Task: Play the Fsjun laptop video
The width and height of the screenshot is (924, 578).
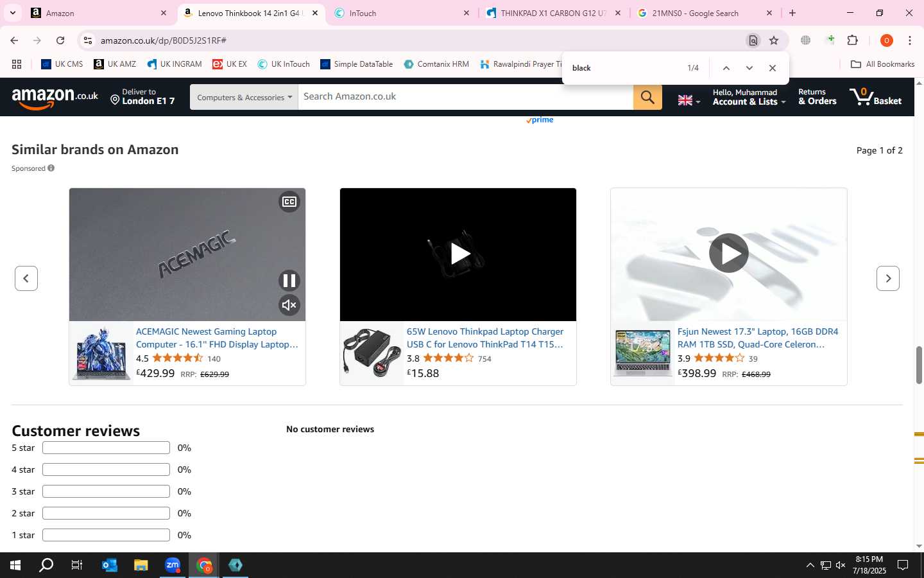Action: click(729, 254)
